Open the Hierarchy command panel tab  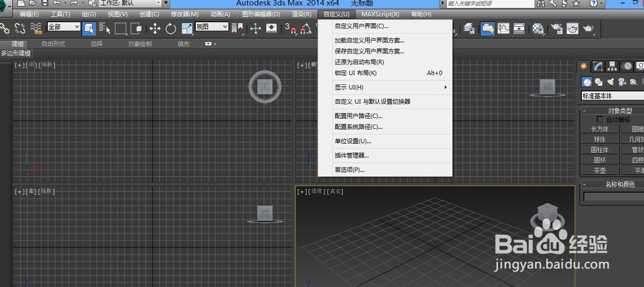pos(612,66)
